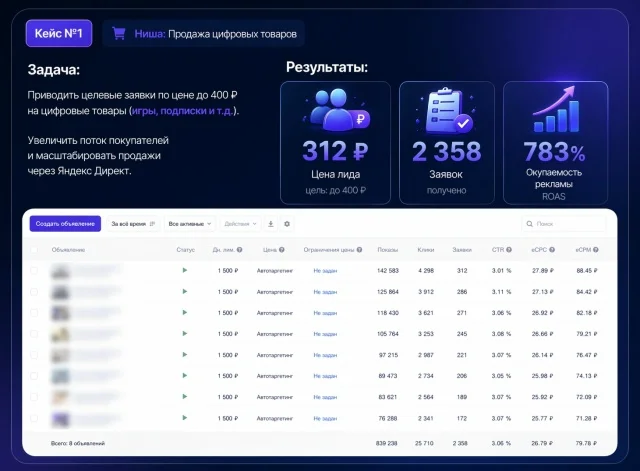Click the 88.45 ₽ eCPM cell
The height and width of the screenshot is (471, 640).
click(x=587, y=271)
